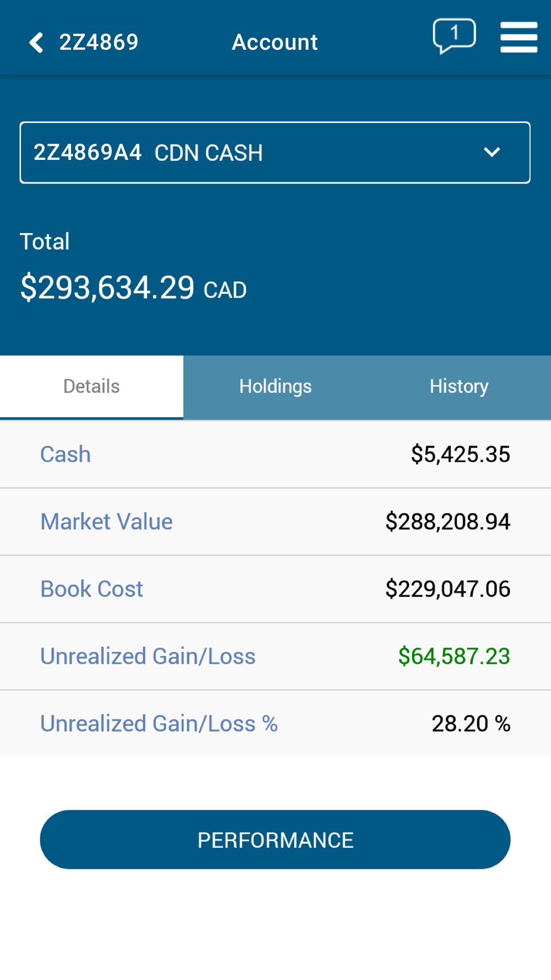Tap the Account header title
This screenshot has height=980, width=551.
coord(275,42)
